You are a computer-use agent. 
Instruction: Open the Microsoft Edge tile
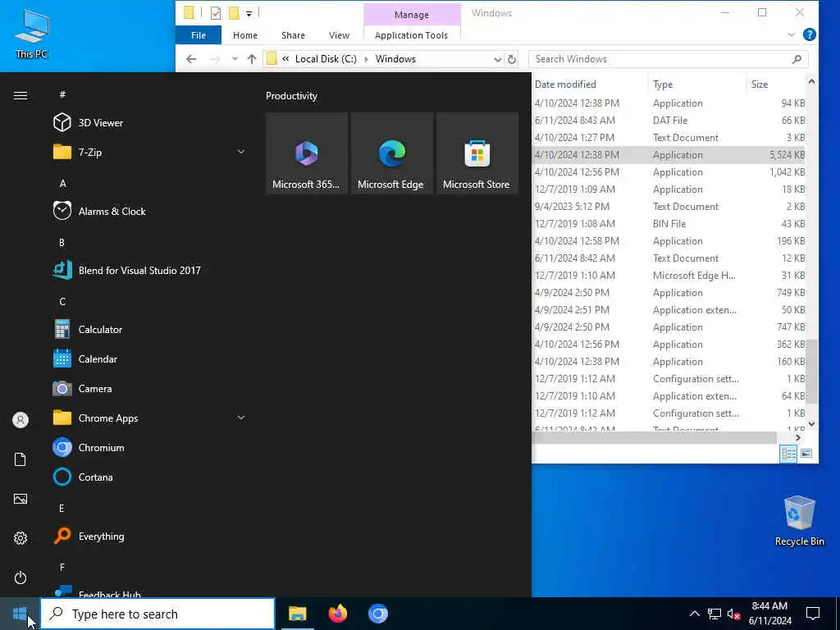click(391, 153)
